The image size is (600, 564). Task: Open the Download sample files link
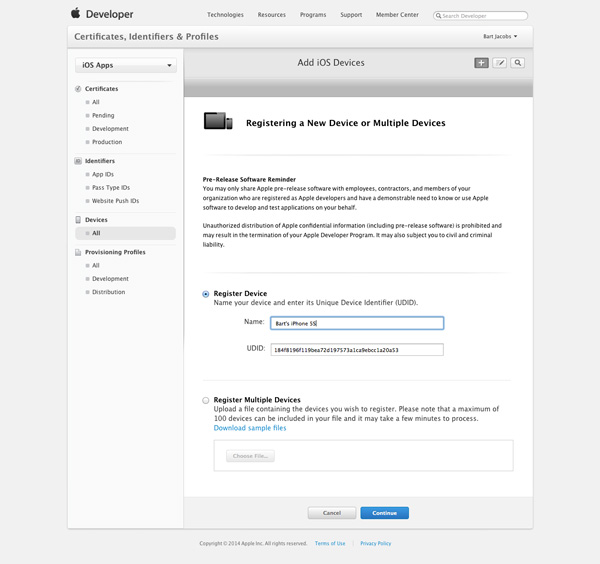point(250,428)
